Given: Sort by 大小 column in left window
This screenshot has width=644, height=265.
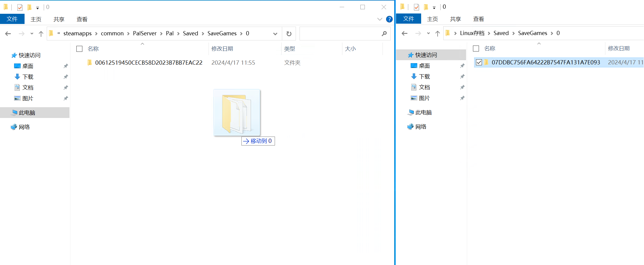Looking at the screenshot, I should pos(350,49).
